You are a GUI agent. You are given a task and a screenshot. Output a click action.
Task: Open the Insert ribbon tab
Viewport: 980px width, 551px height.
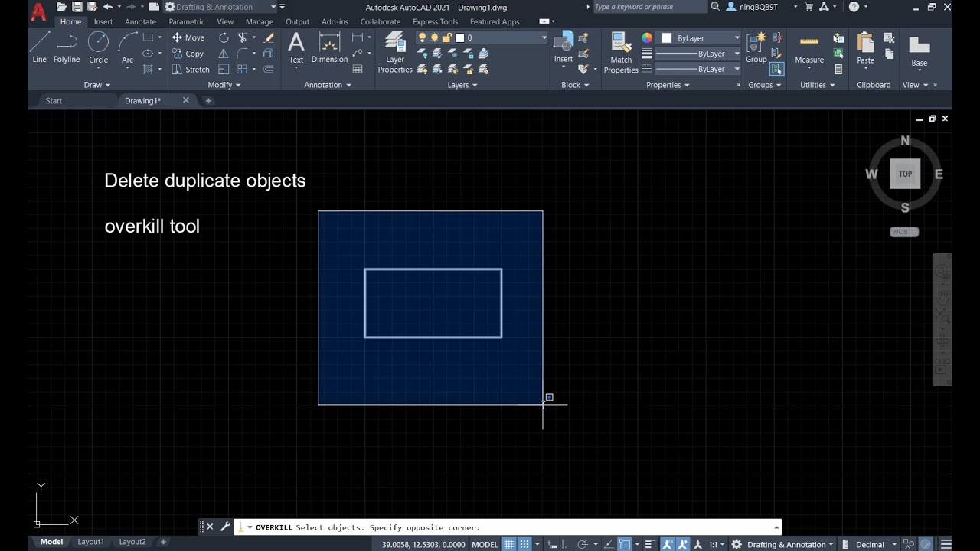tap(103, 21)
